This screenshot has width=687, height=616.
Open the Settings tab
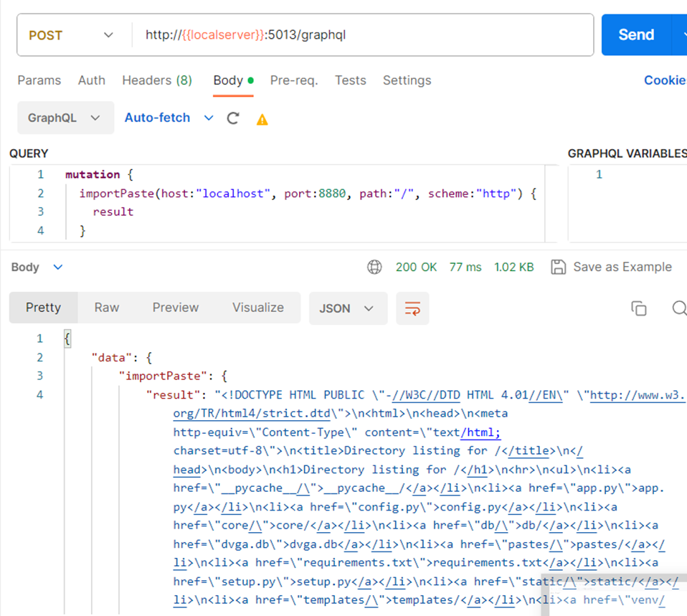pyautogui.click(x=407, y=80)
